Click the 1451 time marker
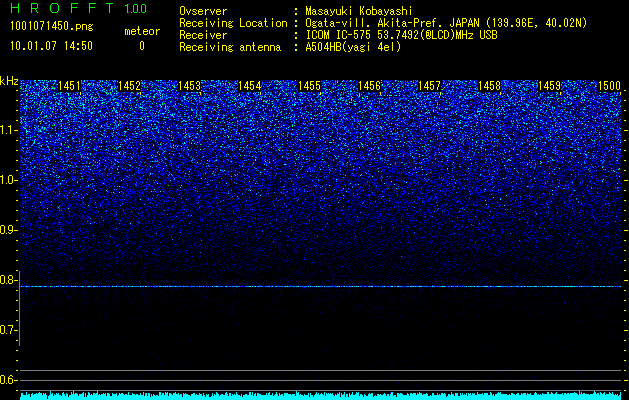629x400 pixels. (x=69, y=86)
